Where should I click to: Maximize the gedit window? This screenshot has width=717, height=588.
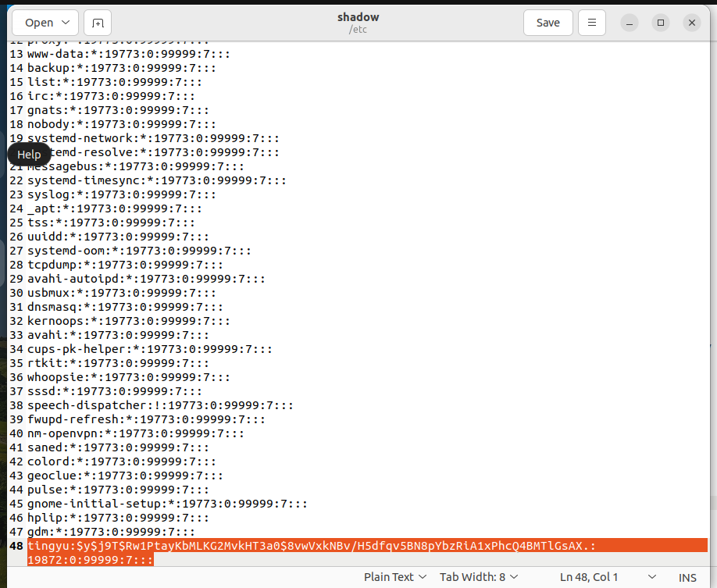click(x=661, y=23)
